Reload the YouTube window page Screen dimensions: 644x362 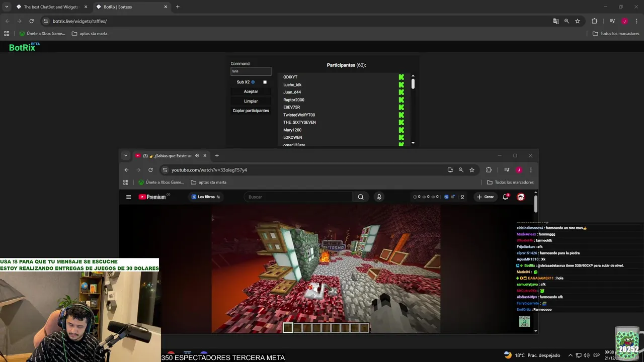tap(150, 170)
